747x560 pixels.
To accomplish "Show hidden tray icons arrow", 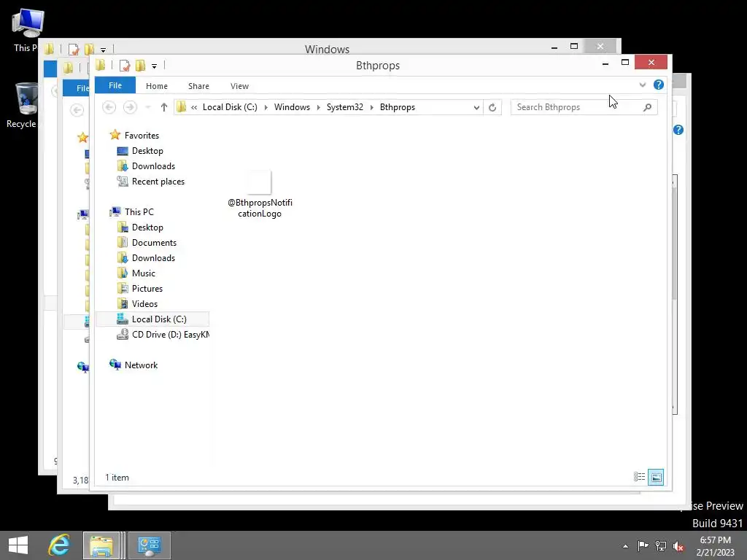I will (x=625, y=546).
